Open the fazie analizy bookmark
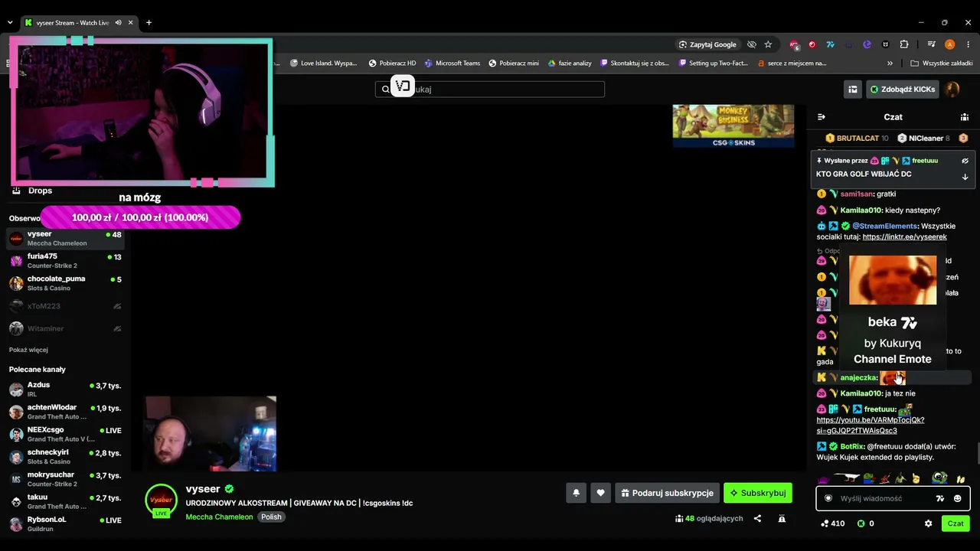This screenshot has height=551, width=980. [x=570, y=63]
